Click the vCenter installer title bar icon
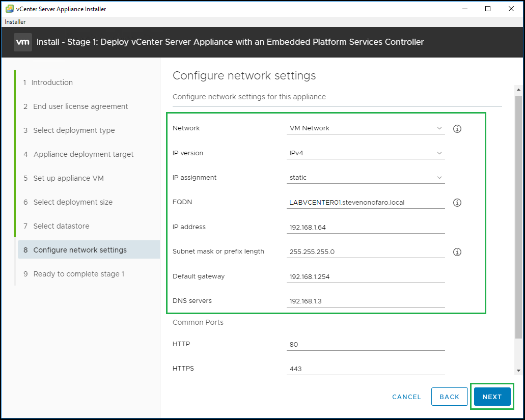This screenshot has height=420, width=525. 9,9
